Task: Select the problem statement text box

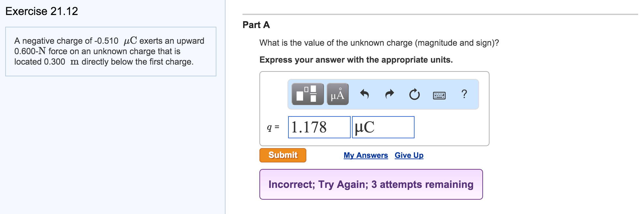Action: point(111,51)
